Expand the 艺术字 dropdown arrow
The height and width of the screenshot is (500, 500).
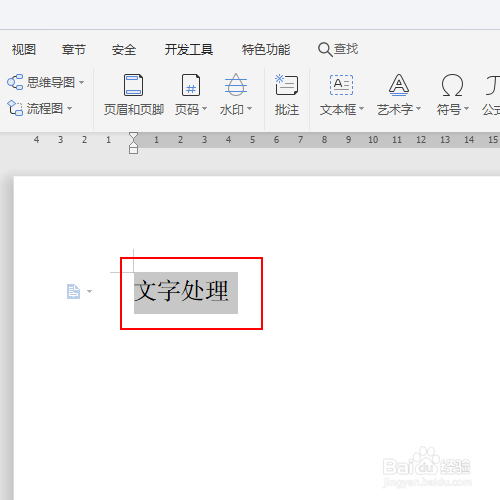pos(418,109)
